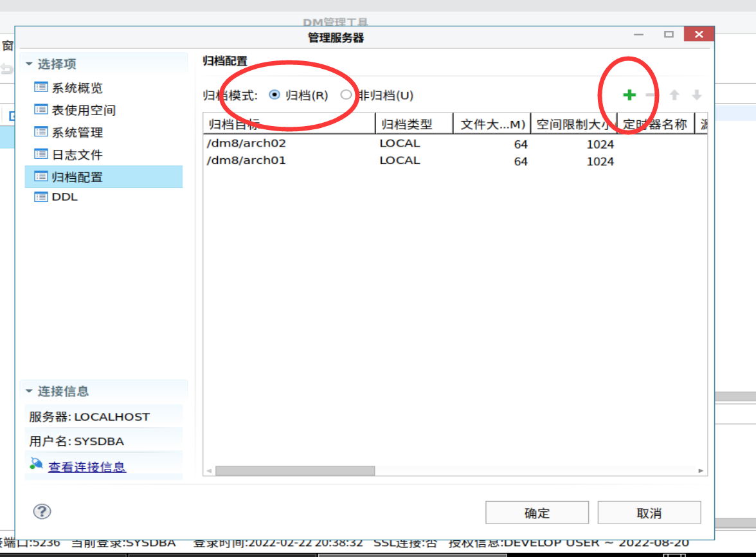Screen dimensions: 756x557
Task: Click the horizontal scrollbar thumb
Action: (295, 471)
